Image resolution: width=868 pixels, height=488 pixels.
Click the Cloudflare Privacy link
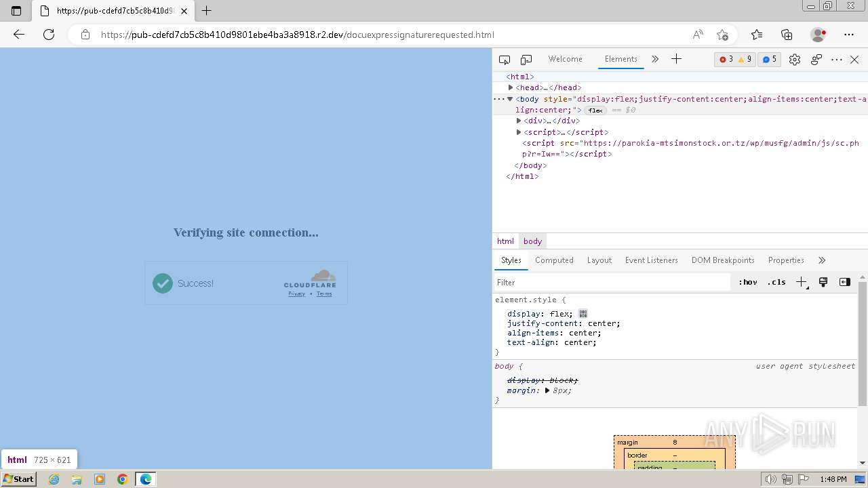pyautogui.click(x=296, y=293)
